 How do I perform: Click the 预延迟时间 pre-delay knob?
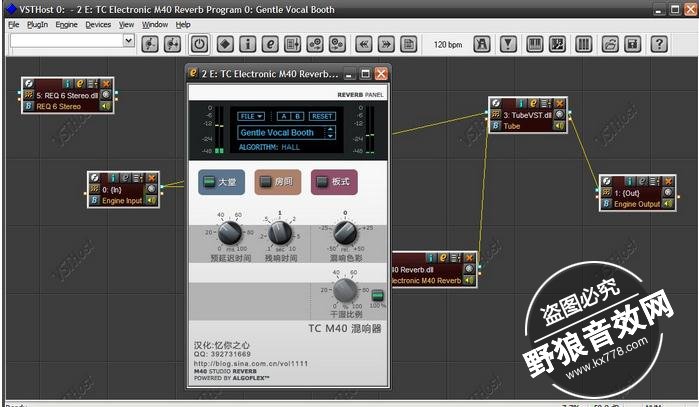click(x=230, y=232)
